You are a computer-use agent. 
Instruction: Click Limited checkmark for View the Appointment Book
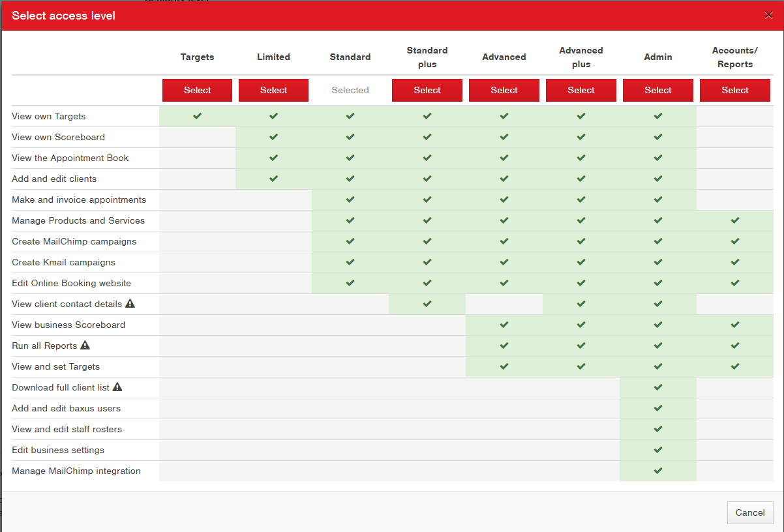coord(273,158)
